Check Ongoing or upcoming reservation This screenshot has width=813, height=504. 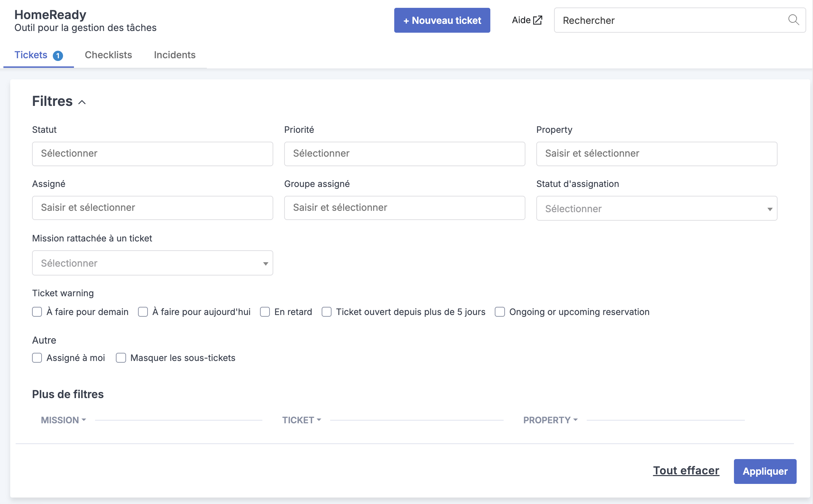pyautogui.click(x=500, y=312)
